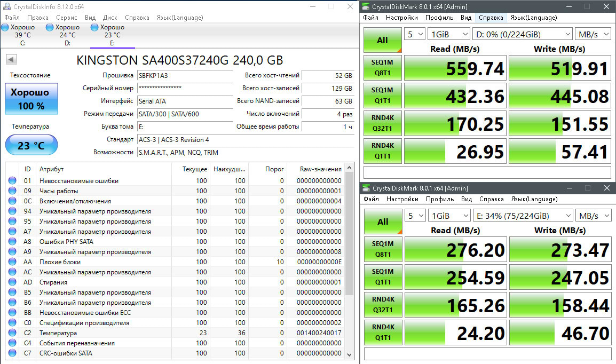Click the 23 °C temperature indicator
Viewport: 616px width, 364px height.
[x=31, y=145]
